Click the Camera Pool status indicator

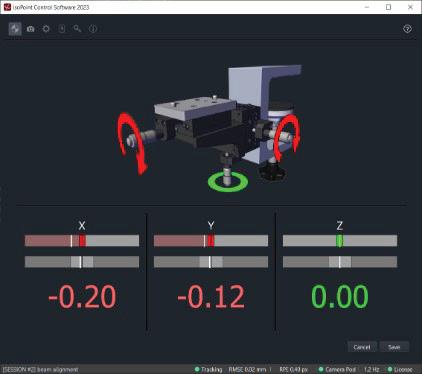[x=337, y=369]
